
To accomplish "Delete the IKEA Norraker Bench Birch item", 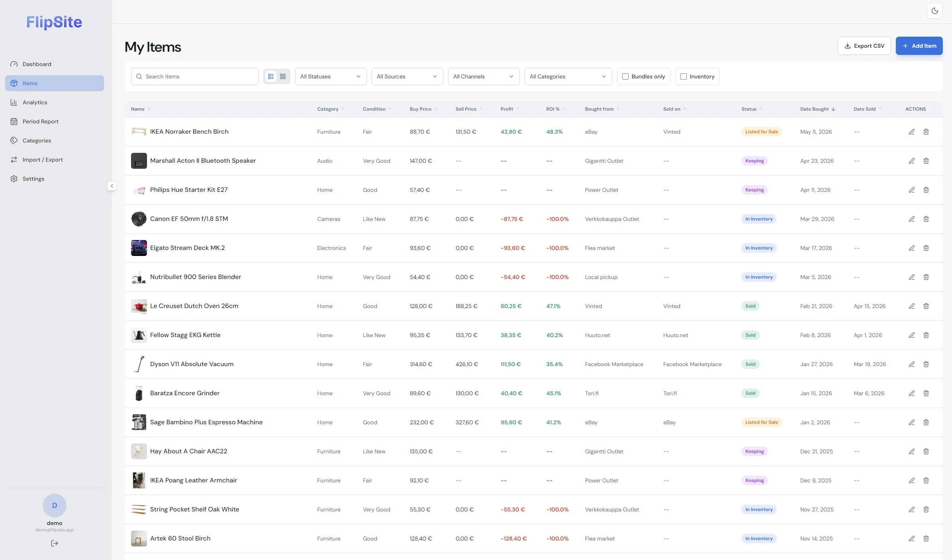I will [926, 132].
